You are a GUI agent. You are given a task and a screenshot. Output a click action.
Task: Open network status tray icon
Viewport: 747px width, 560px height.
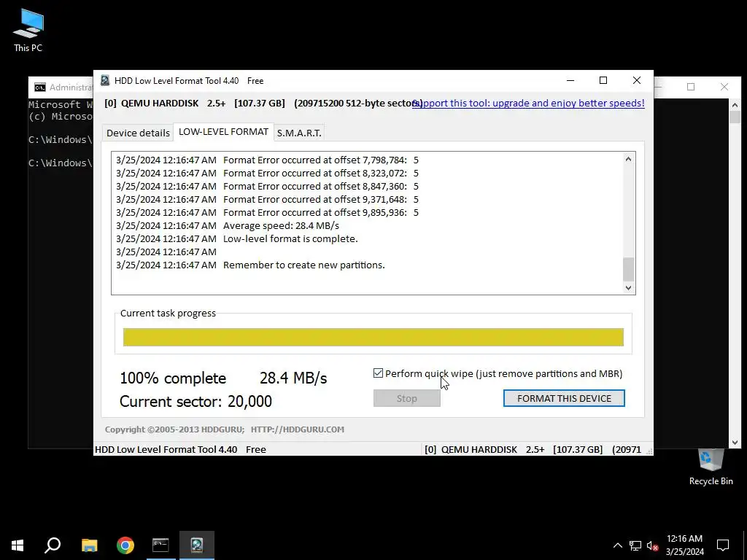635,545
